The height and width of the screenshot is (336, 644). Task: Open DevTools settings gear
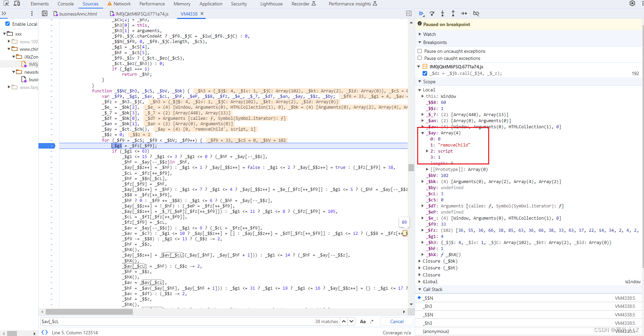click(x=632, y=3)
